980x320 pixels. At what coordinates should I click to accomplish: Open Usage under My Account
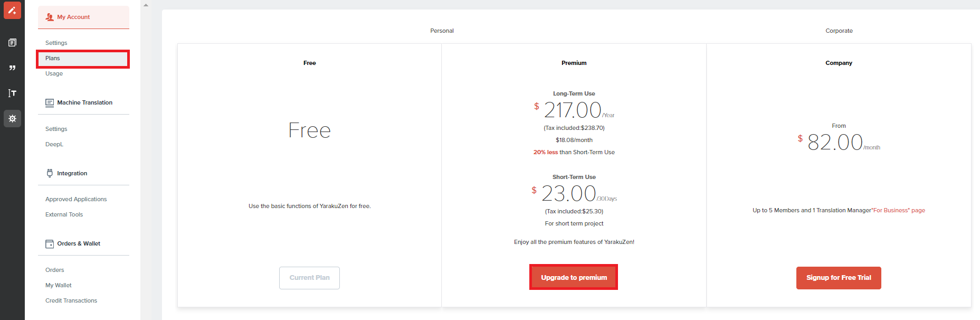(54, 73)
